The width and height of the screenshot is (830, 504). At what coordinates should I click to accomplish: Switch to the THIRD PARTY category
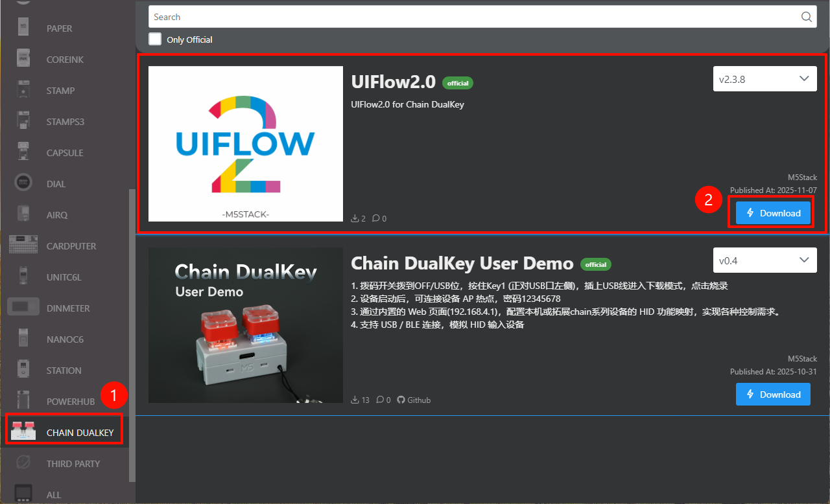[x=73, y=464]
